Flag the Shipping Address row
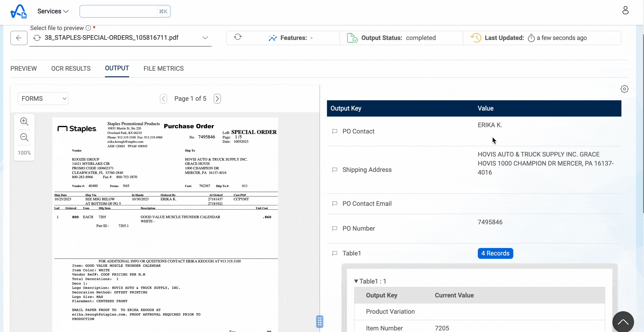 [x=335, y=170]
